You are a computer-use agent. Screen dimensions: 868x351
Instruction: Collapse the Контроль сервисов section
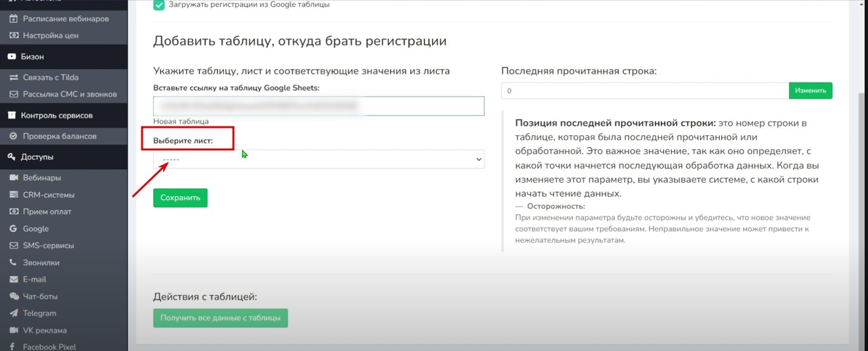(57, 116)
